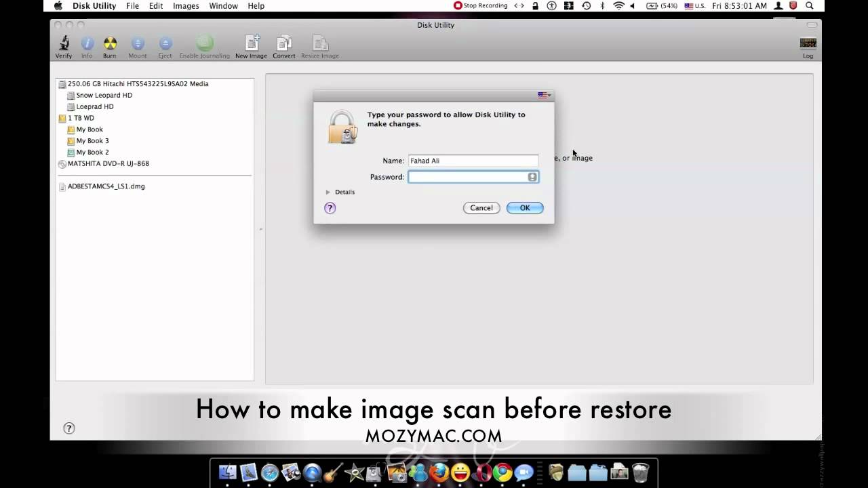Viewport: 868px width, 488px height.
Task: Click the help button in the password dialog
Action: coord(330,208)
